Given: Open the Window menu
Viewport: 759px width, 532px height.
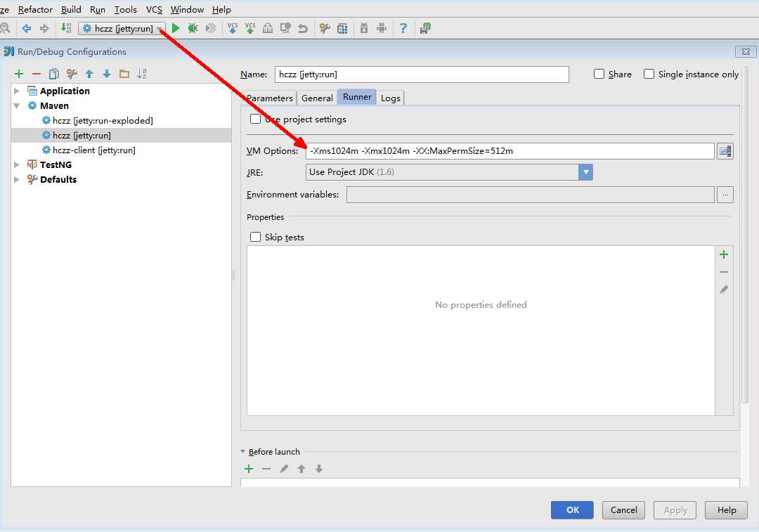Looking at the screenshot, I should click(187, 10).
